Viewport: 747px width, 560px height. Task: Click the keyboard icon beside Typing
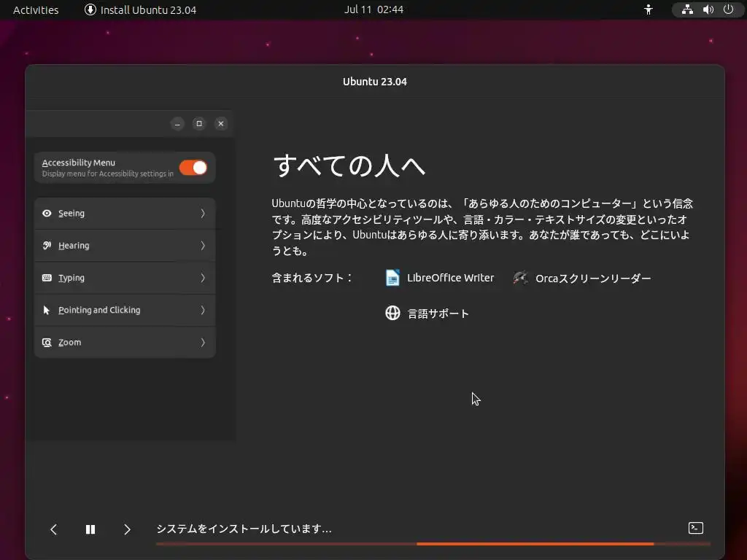(47, 278)
